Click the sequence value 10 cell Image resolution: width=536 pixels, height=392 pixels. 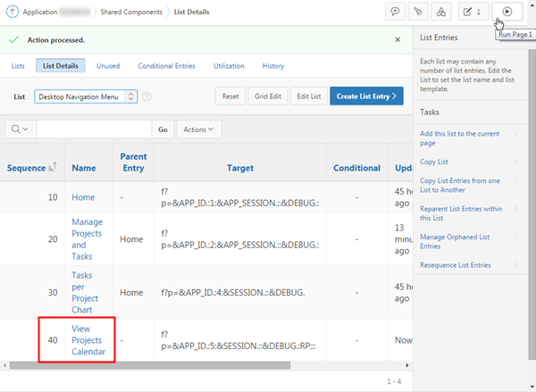pos(53,197)
